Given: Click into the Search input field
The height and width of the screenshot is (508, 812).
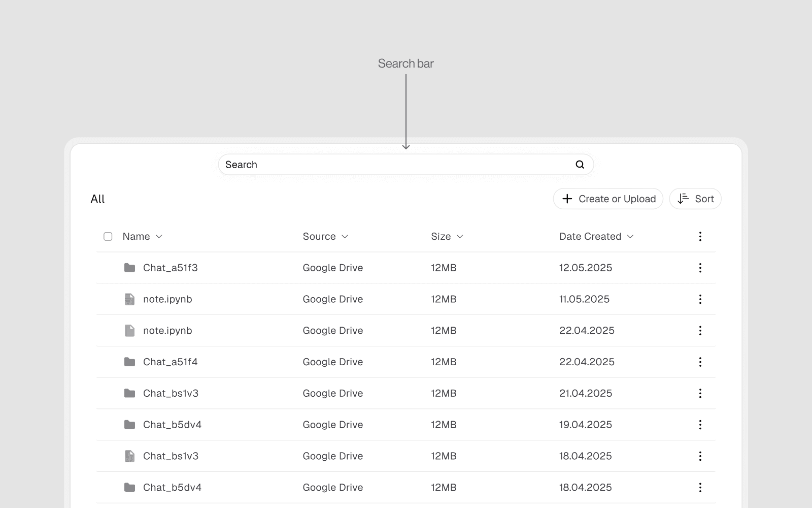Looking at the screenshot, I should point(396,165).
